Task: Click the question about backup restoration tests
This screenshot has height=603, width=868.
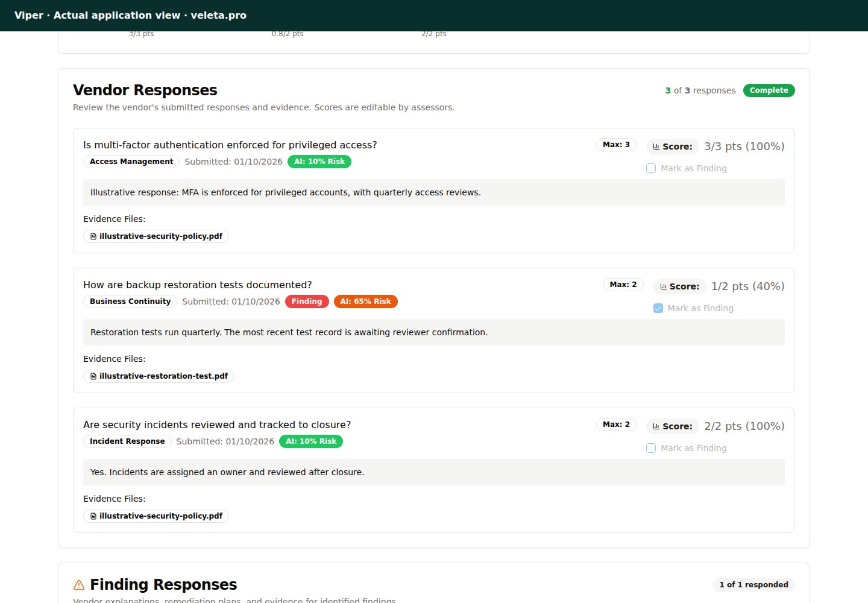Action: [198, 285]
